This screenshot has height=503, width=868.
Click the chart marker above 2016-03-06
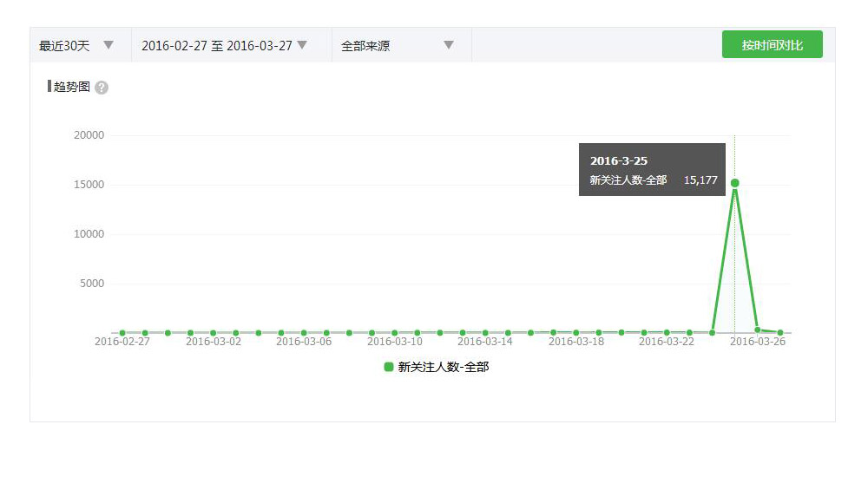point(304,333)
